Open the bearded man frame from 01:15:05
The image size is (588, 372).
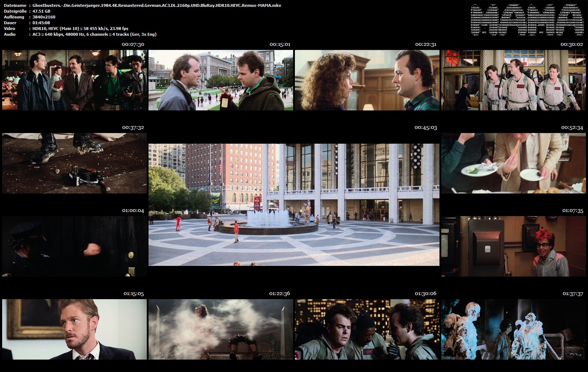pyautogui.click(x=74, y=329)
